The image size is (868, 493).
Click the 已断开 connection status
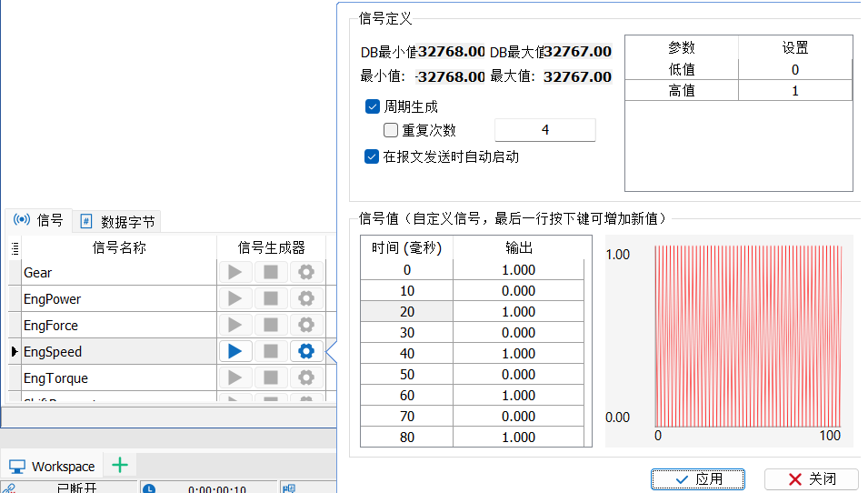coord(77,488)
